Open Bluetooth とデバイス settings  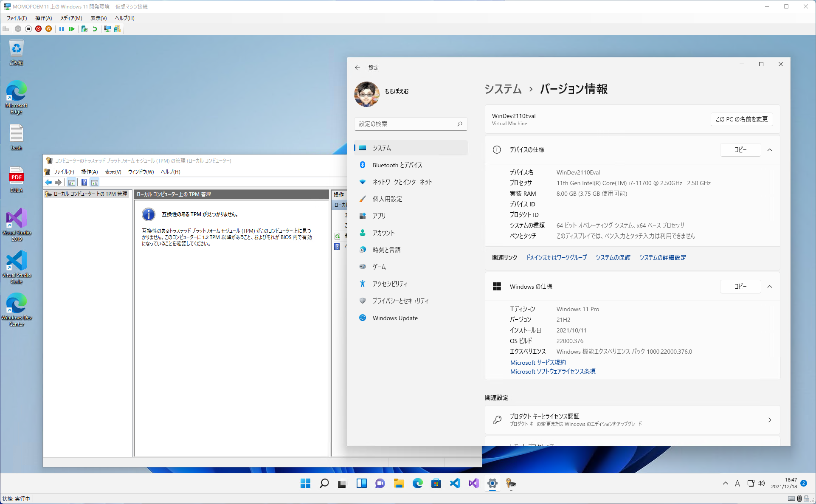click(x=411, y=165)
